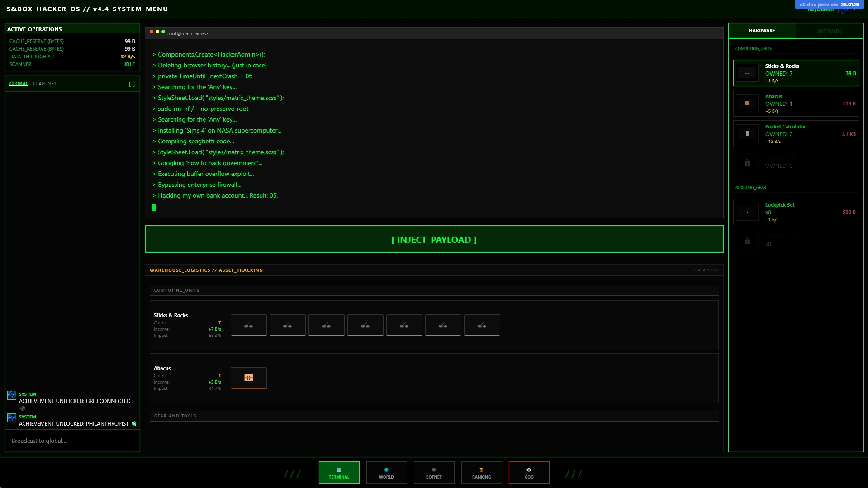The width and height of the screenshot is (868, 488).
Task: Open the World view from bottom navigation
Action: (386, 473)
